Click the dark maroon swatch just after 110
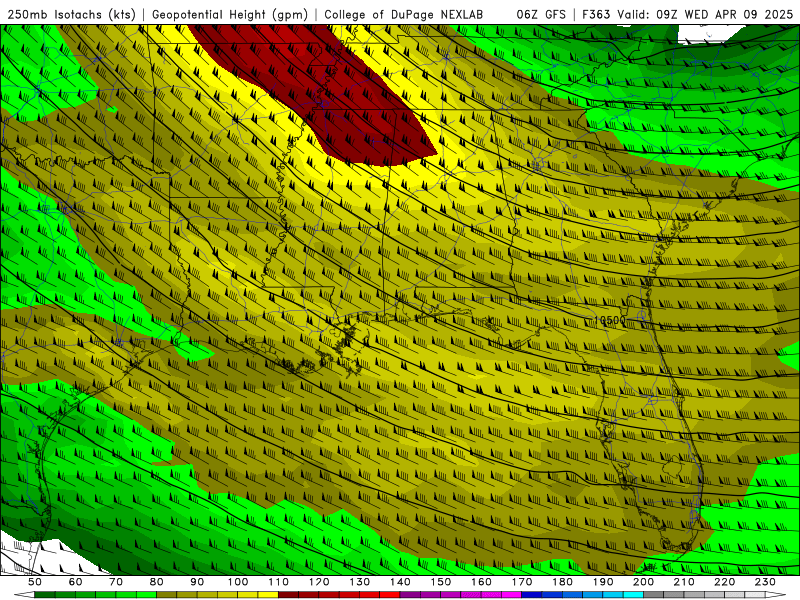 click(288, 595)
